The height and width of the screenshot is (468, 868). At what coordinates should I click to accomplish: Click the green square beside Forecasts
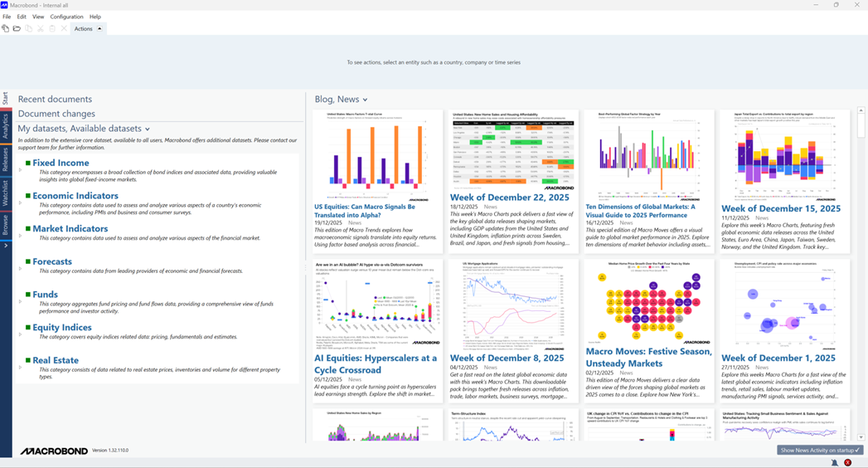(x=27, y=261)
